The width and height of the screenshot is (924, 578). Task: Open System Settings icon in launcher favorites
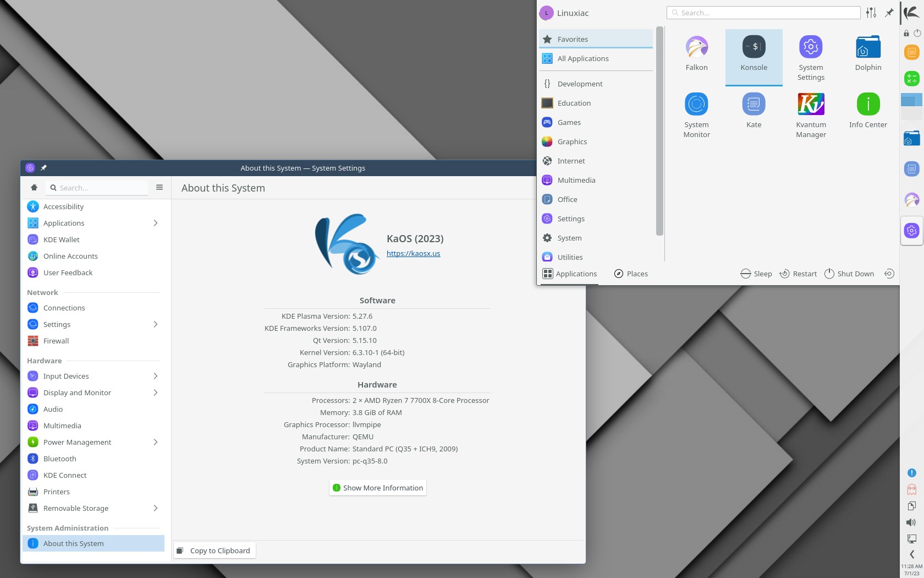tap(811, 58)
